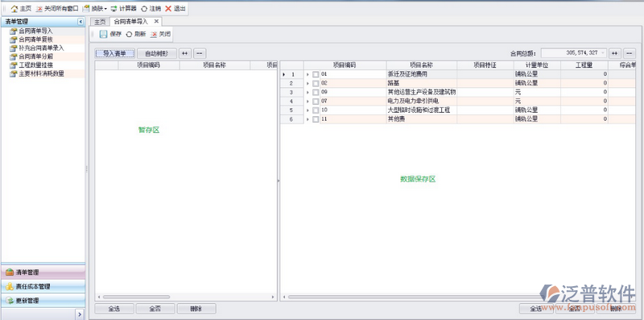The image size is (644, 320).
Task: Click the 自动树形 button
Action: (x=156, y=53)
